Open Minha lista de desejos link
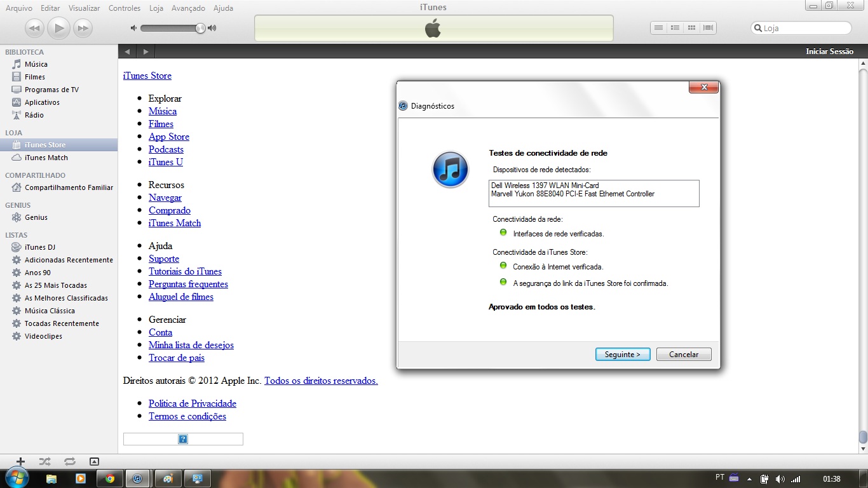Screen dimensions: 868x488 tap(191, 345)
